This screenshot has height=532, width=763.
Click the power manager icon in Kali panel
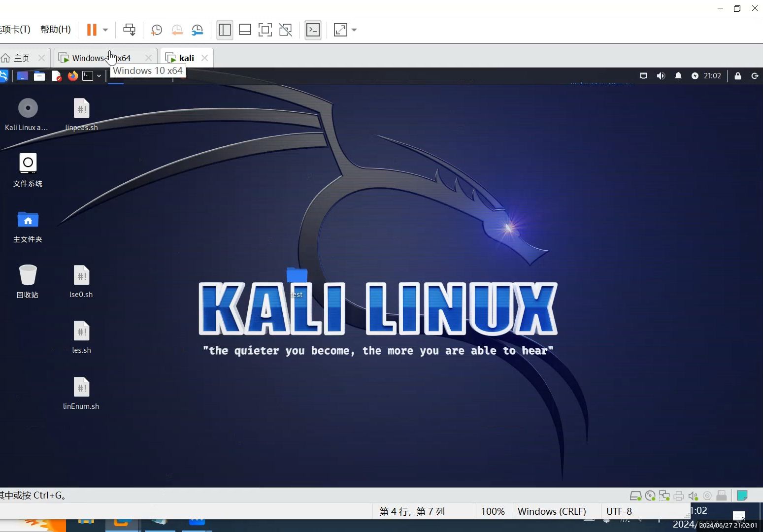(x=695, y=76)
